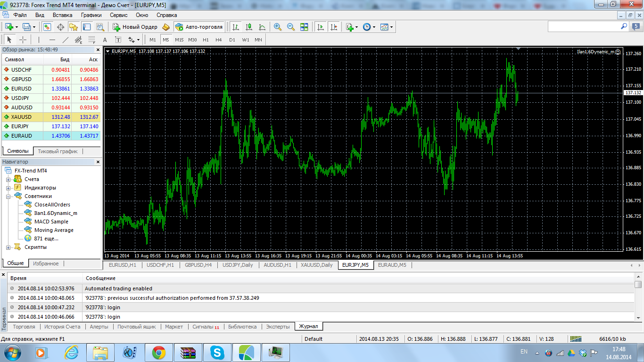
Task: Tile windows toolbar icon
Action: coord(304,27)
